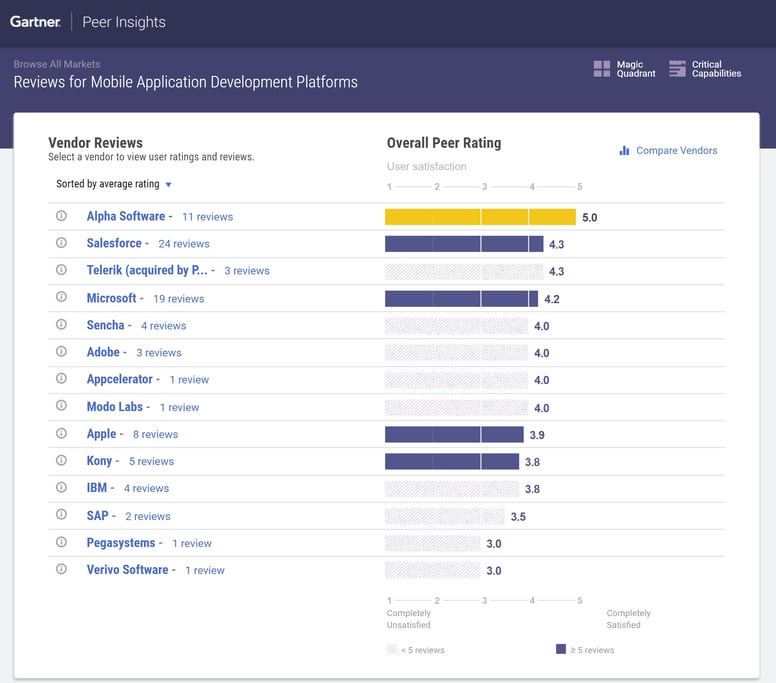Click the '11 reviews' count
The image size is (776, 683).
[207, 217]
